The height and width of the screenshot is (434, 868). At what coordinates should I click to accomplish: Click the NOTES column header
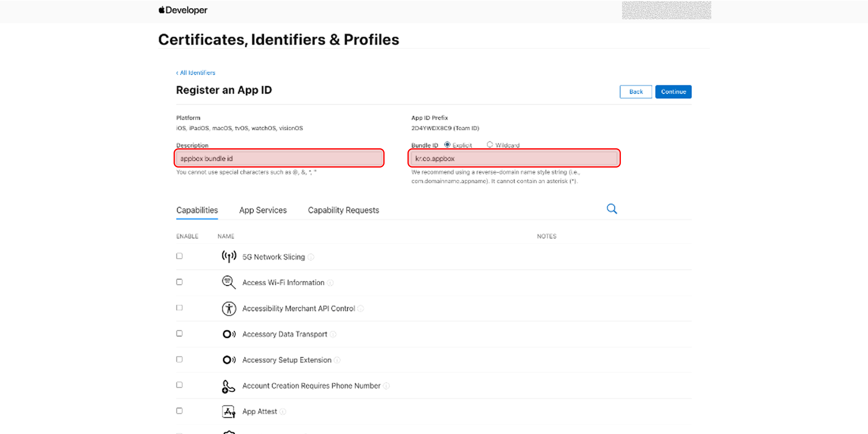546,236
